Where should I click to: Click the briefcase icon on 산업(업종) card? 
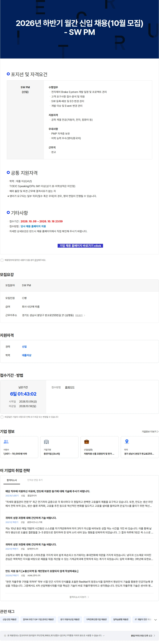pyautogui.click(x=87, y=442)
